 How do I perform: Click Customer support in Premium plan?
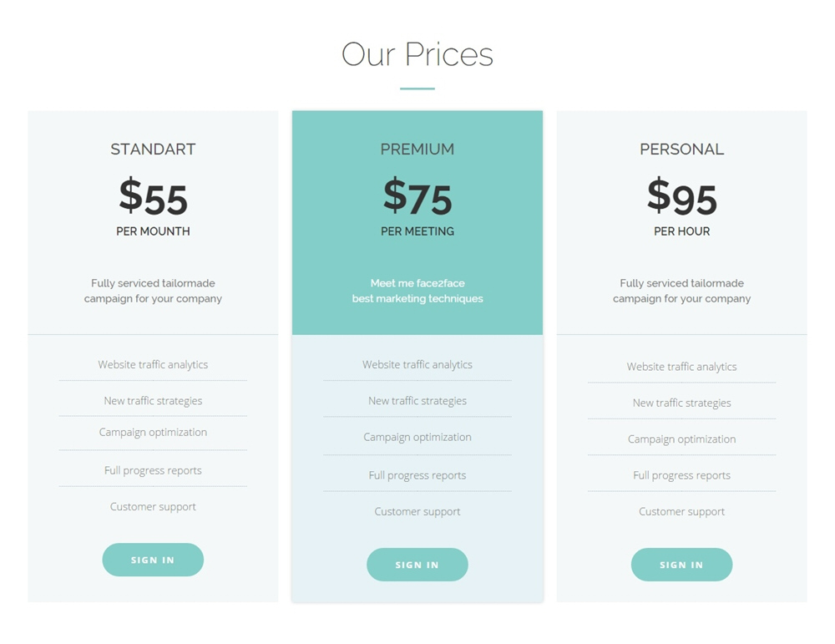(417, 512)
